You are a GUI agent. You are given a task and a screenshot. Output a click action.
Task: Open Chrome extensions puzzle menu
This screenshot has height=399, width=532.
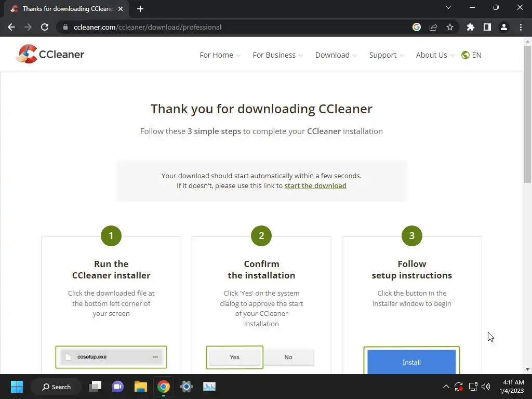(x=471, y=27)
